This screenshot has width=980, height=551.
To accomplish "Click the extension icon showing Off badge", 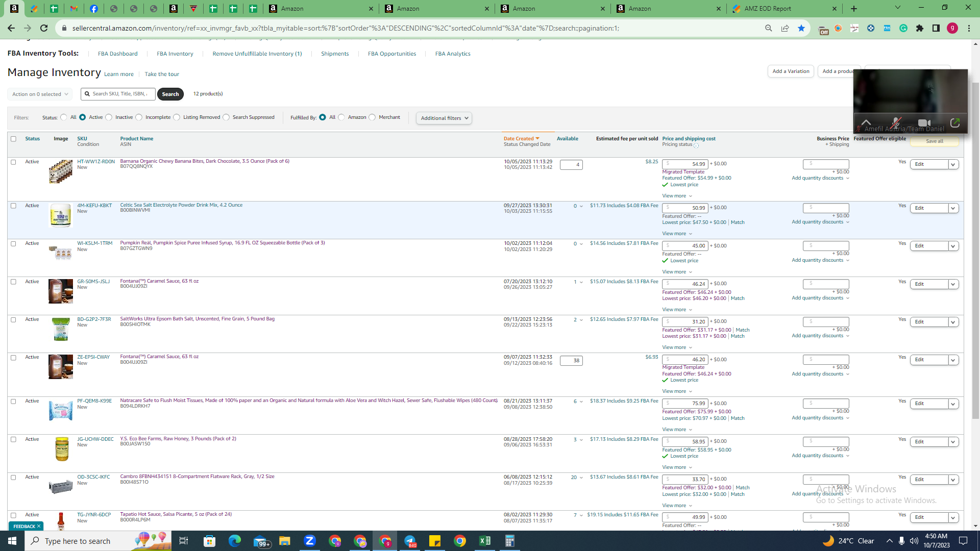I will pos(823,29).
